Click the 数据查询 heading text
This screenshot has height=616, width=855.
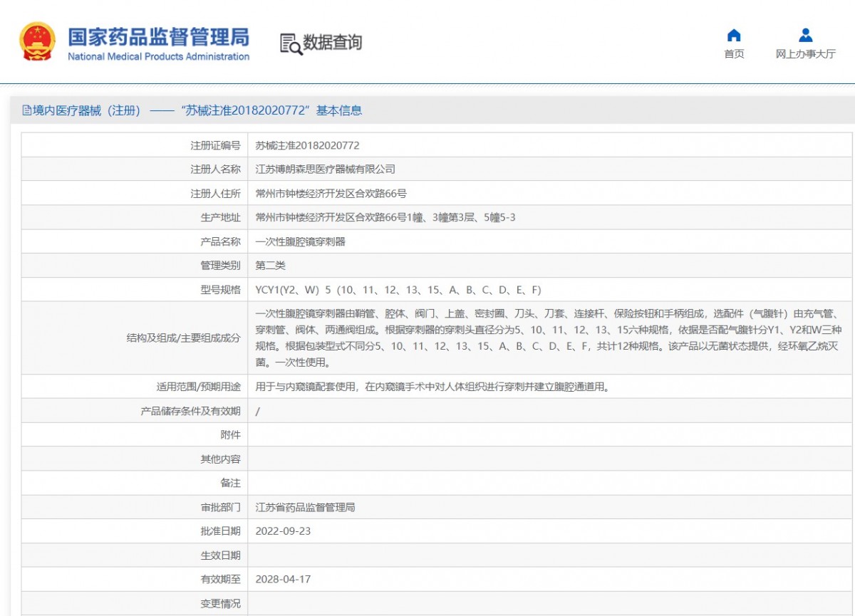click(333, 43)
